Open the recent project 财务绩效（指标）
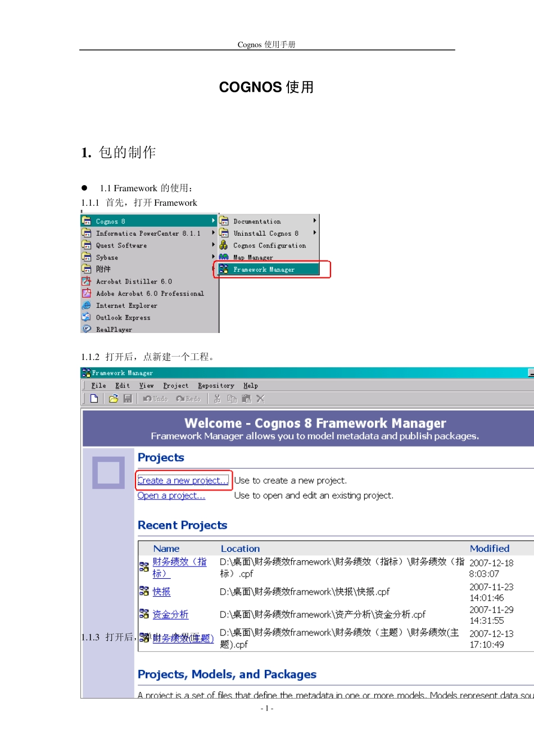The width and height of the screenshot is (534, 756). click(x=180, y=568)
